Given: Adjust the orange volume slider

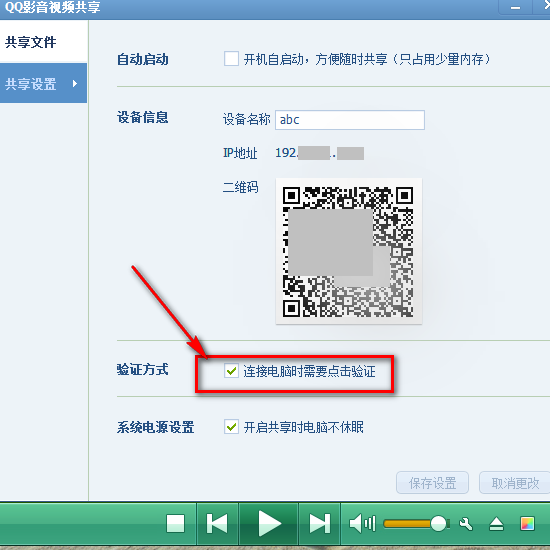Looking at the screenshot, I should [415, 524].
